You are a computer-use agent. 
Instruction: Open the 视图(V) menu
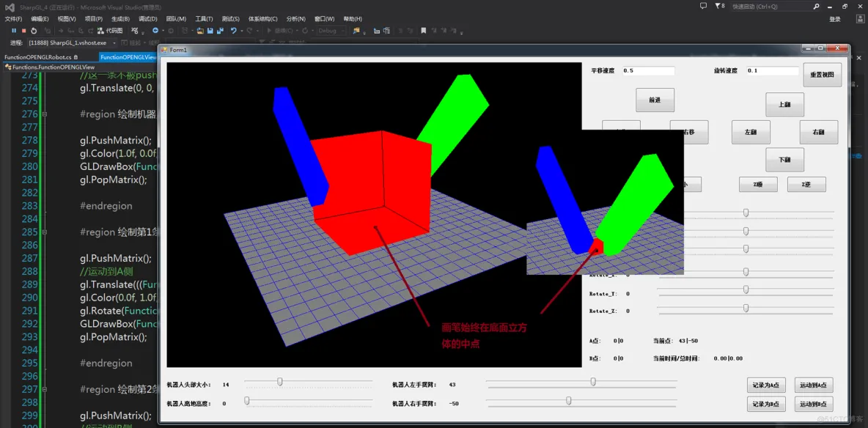(x=67, y=19)
